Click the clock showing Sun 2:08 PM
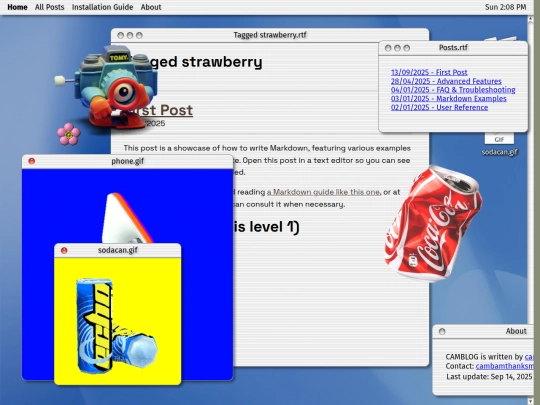 (505, 7)
